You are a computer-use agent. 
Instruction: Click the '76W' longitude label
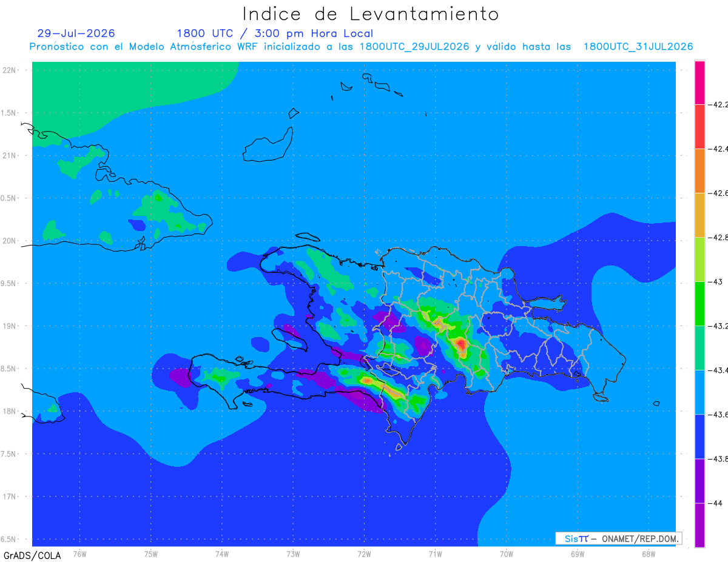click(x=79, y=554)
